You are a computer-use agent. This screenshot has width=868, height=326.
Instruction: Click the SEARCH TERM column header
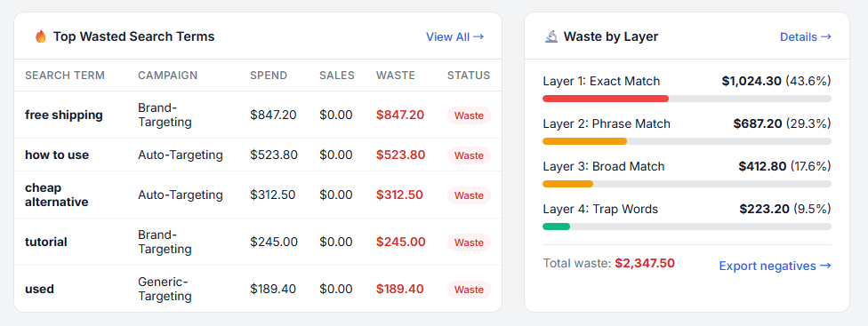tap(65, 76)
